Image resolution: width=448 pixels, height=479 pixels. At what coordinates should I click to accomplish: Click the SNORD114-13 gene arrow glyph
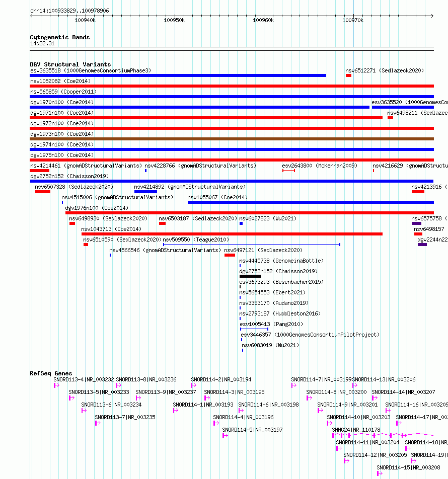coord(355,385)
